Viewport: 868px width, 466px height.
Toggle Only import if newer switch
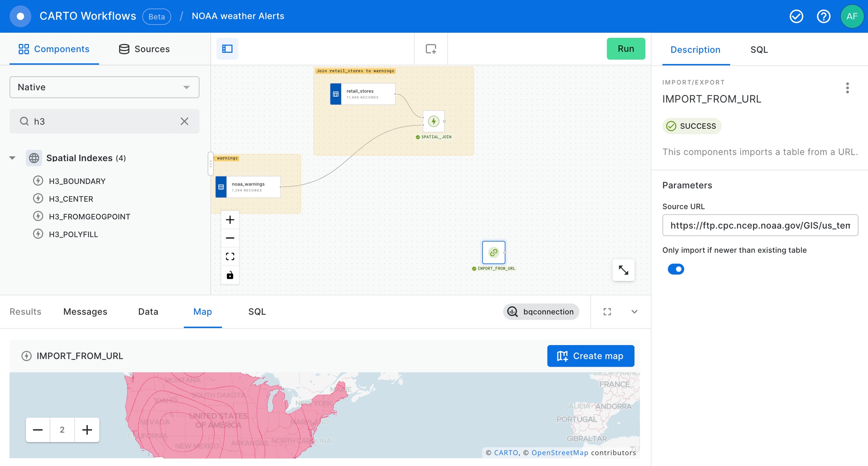[676, 269]
